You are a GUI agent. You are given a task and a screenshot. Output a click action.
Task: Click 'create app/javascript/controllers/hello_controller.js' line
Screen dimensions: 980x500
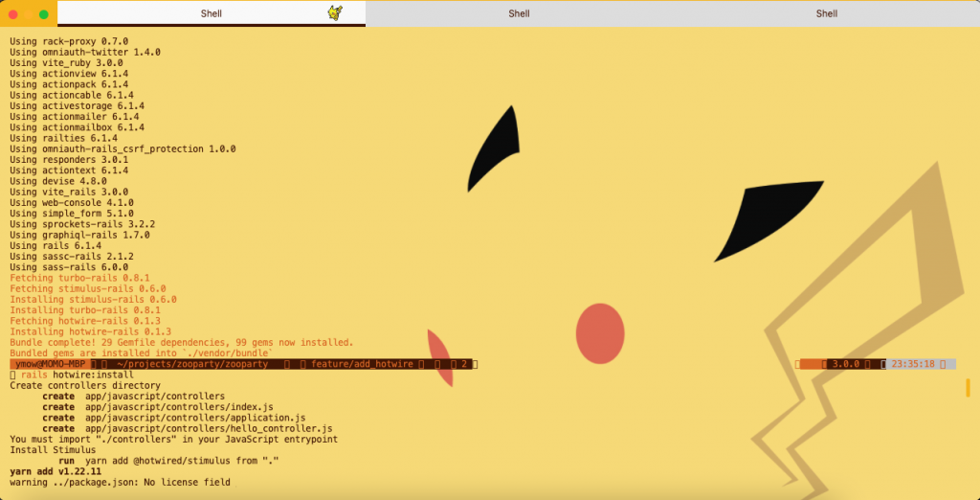188,429
